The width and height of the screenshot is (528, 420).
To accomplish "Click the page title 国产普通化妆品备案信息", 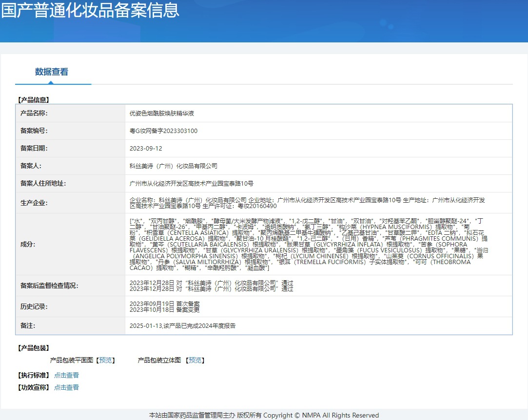I will [90, 10].
